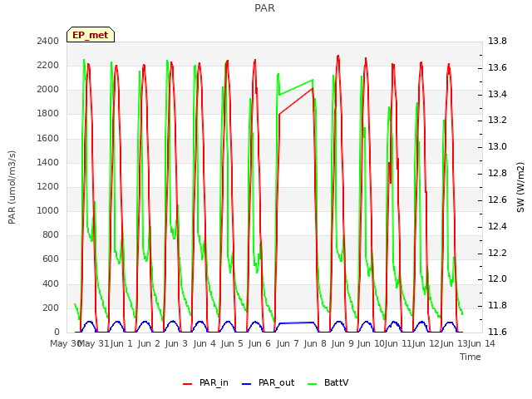Toggle PAR_out series in legend
532x399 pixels.
tap(268, 382)
